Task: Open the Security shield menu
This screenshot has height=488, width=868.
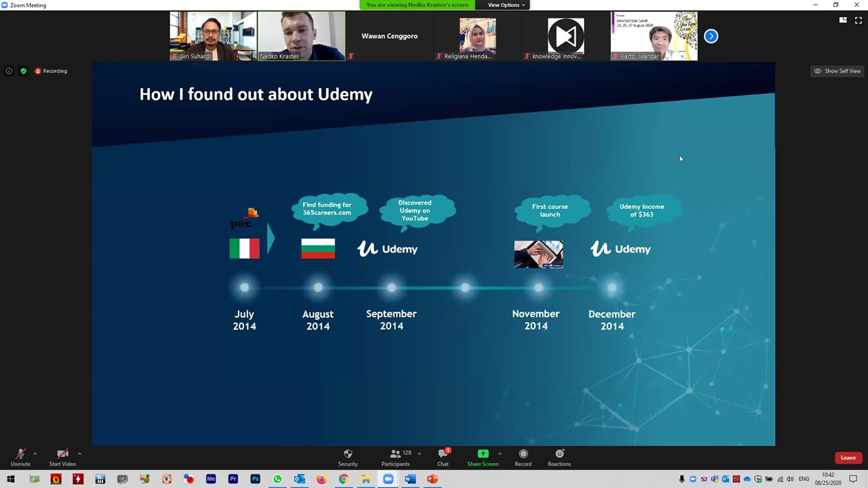Action: coord(348,457)
